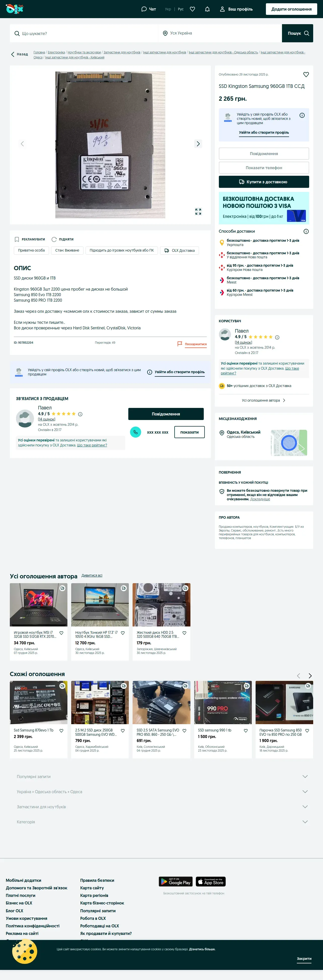Open Ноутбуки та аксесуари breadcrumb
The height and width of the screenshot is (980, 323).
[x=84, y=52]
